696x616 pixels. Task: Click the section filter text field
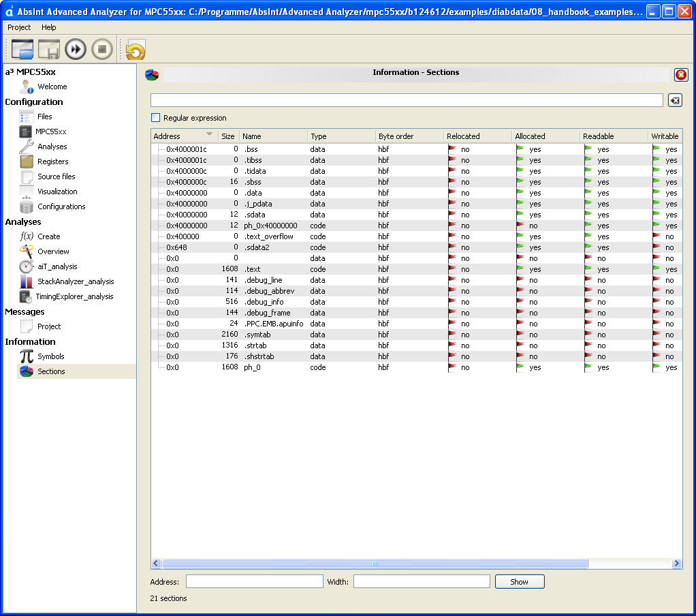[x=407, y=100]
